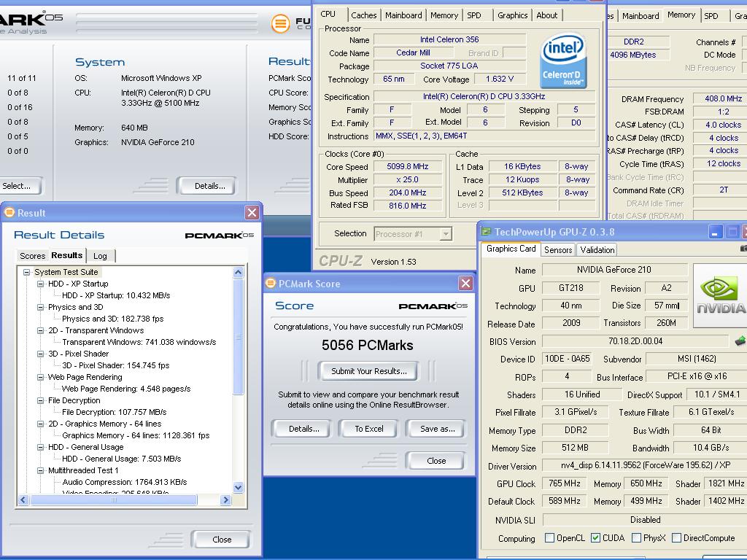Enable the OpenCL checkbox
Image resolution: width=747 pixels, height=560 pixels.
point(549,537)
